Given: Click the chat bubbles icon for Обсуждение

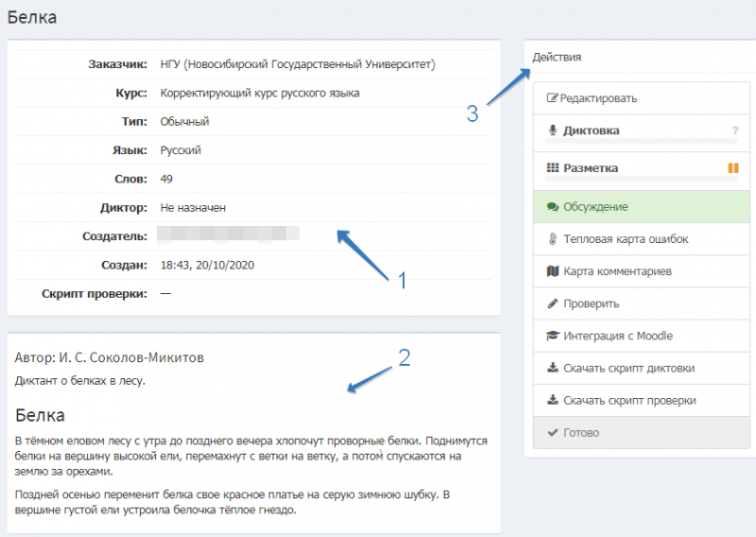Looking at the screenshot, I should click(553, 207).
